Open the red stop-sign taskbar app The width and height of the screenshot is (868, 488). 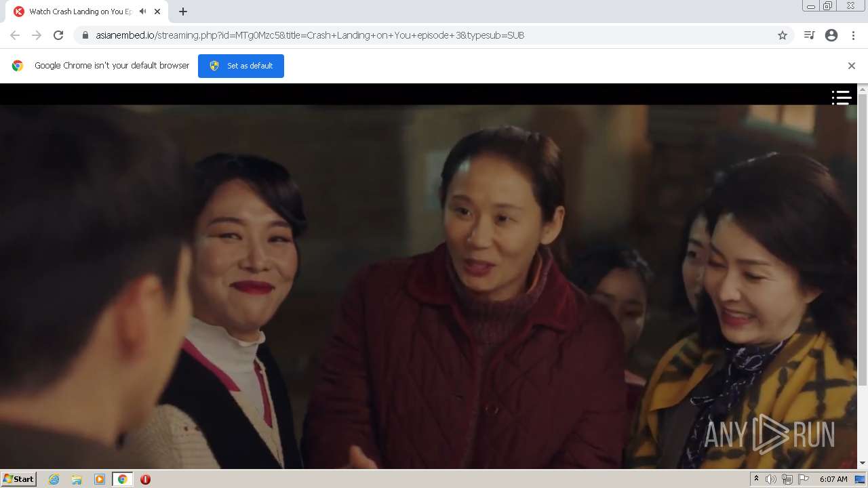[145, 479]
